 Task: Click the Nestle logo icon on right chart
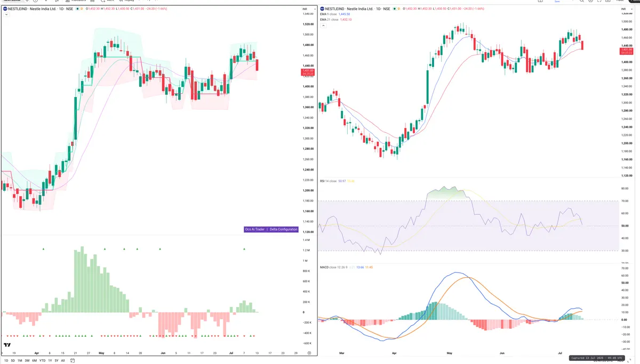322,9
